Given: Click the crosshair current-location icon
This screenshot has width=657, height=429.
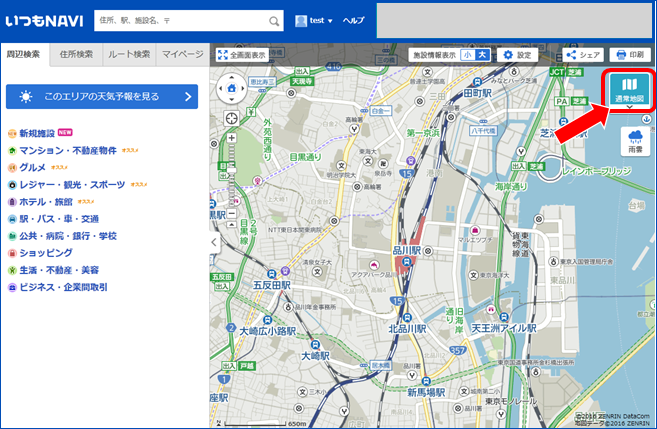Looking at the screenshot, I should pos(231,119).
